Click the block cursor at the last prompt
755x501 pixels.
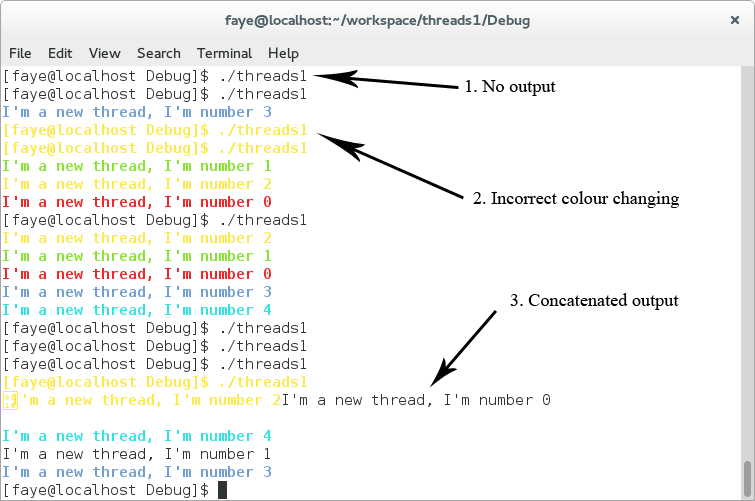point(222,490)
